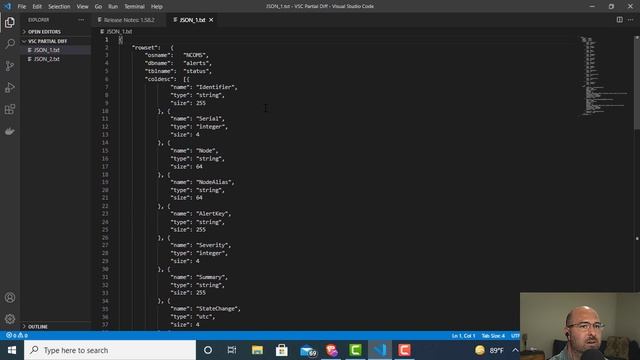Open File Explorer from taskbar
Image resolution: width=640 pixels, height=360 pixels.
257,350
